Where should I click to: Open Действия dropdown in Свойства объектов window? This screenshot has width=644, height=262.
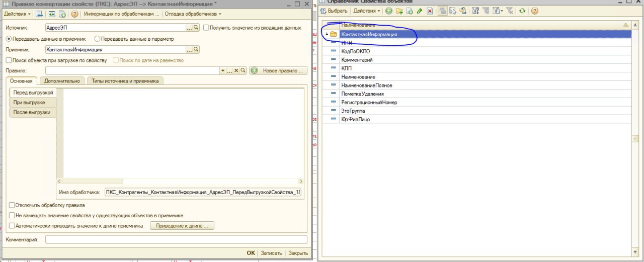[367, 11]
